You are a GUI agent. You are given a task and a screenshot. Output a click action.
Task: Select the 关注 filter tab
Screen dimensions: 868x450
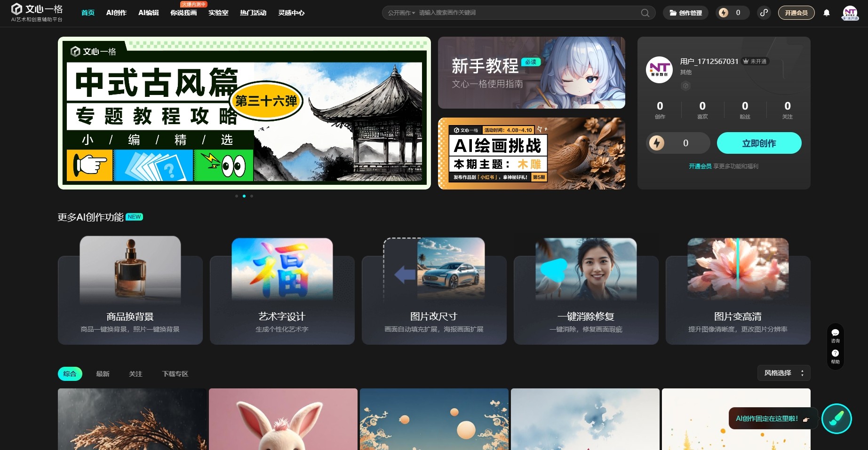135,374
